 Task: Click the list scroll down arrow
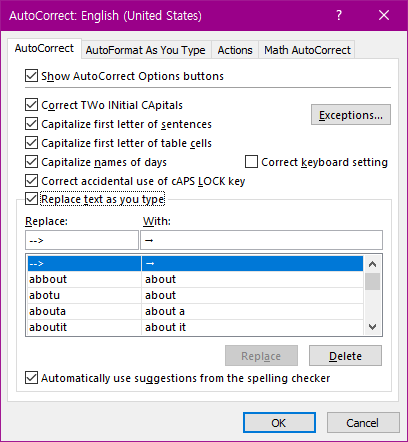[372, 327]
